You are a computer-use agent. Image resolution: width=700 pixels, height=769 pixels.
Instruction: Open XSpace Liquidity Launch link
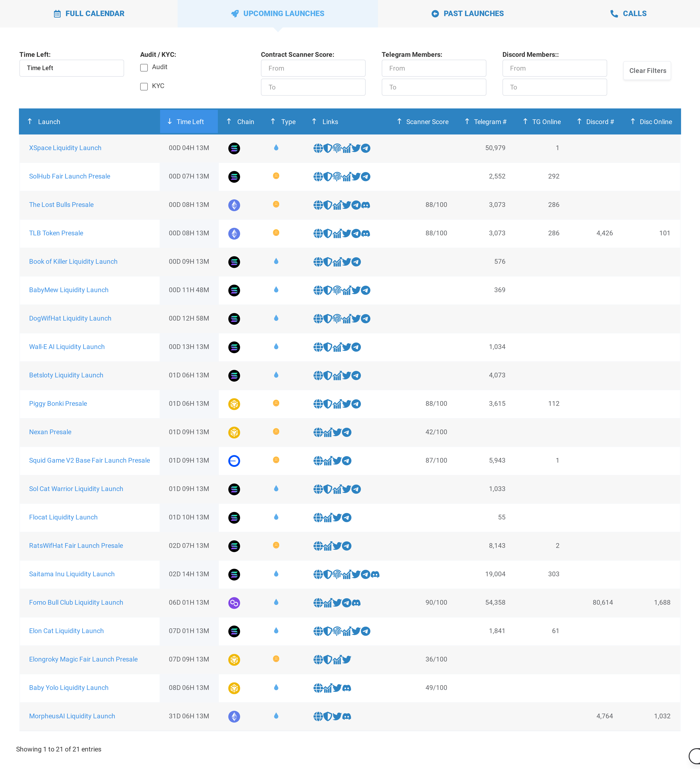[65, 148]
